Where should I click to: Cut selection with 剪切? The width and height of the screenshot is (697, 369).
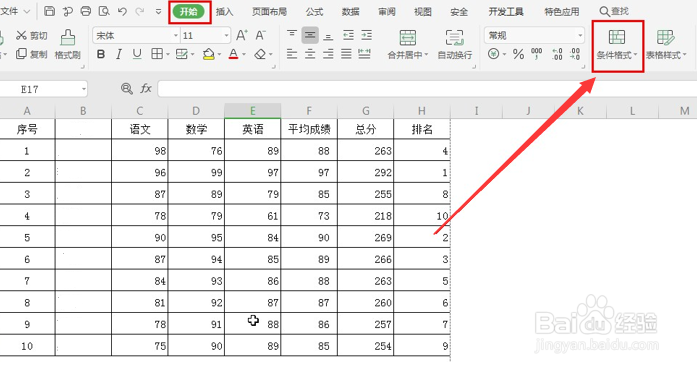click(x=31, y=36)
